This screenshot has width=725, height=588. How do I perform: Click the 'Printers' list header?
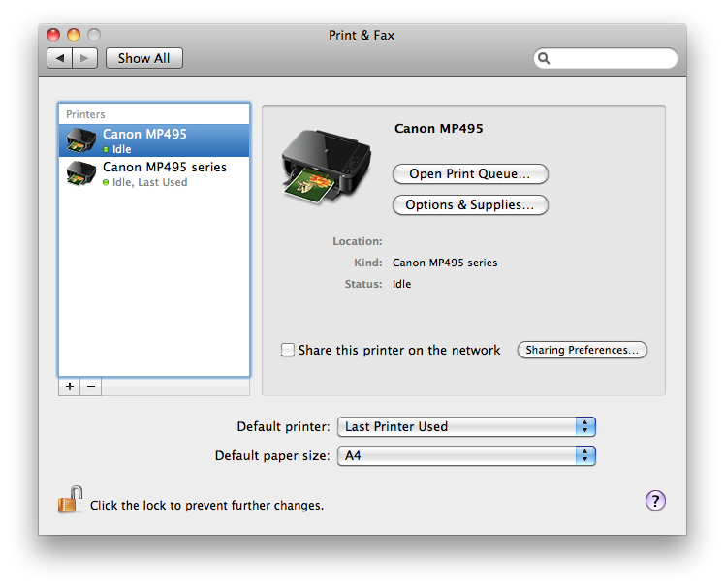[85, 114]
